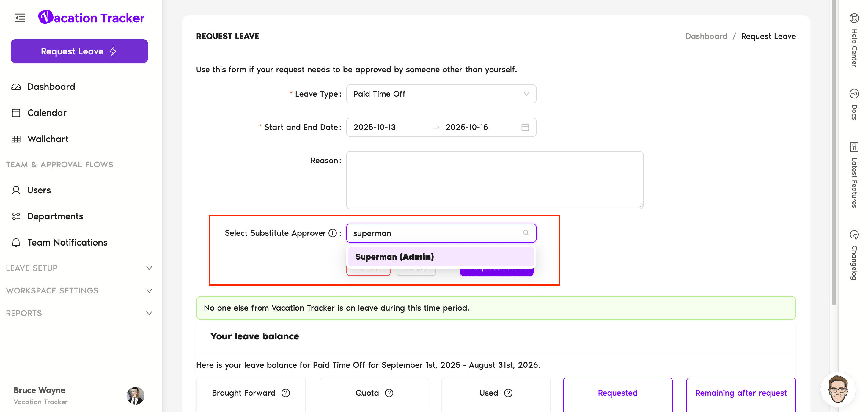Collapse the sidebar using the hamburger icon
This screenshot has height=412, width=868.
click(x=20, y=18)
